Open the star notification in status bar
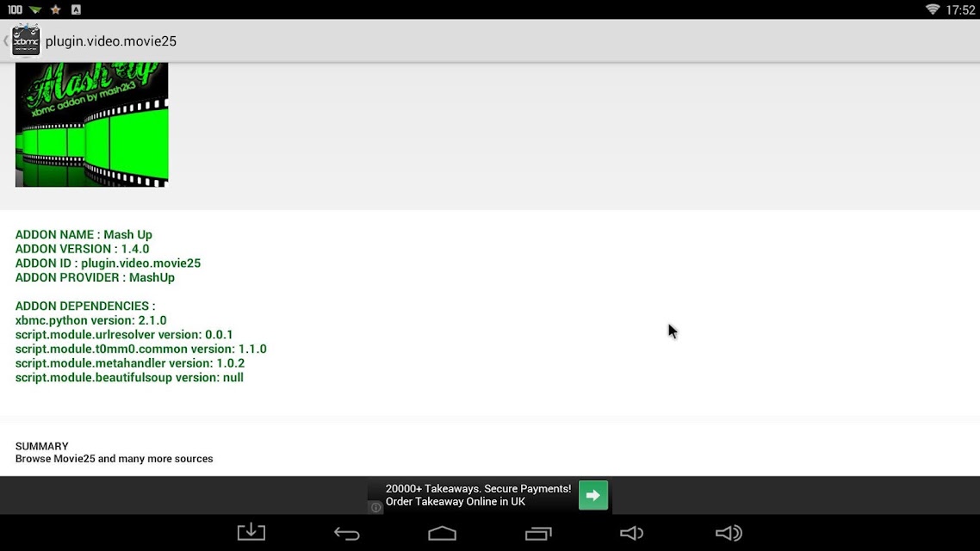Screen dimensions: 980x551 (x=56, y=9)
